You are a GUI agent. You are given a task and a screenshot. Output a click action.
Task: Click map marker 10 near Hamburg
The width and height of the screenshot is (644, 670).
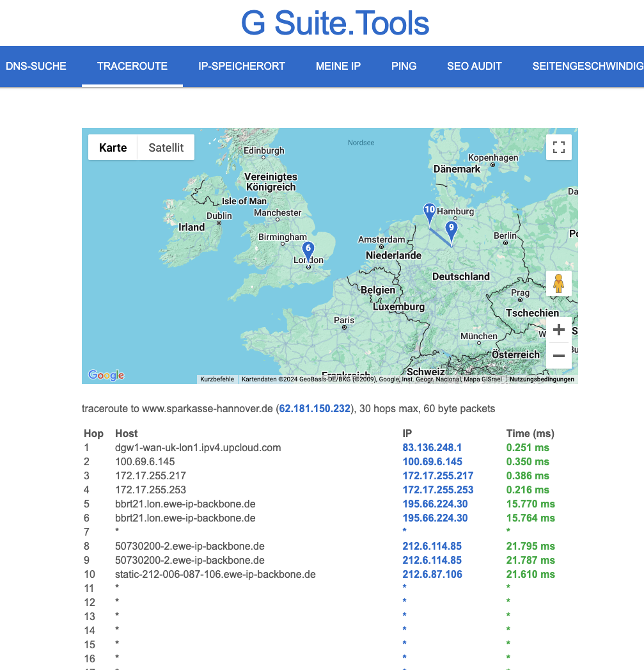(x=430, y=213)
